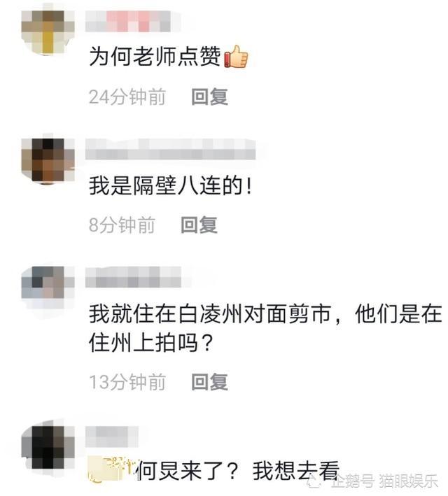This screenshot has height=496, width=448.
Task: Tap the yellow sticker before 何炅来了
Action: pyautogui.click(x=111, y=469)
